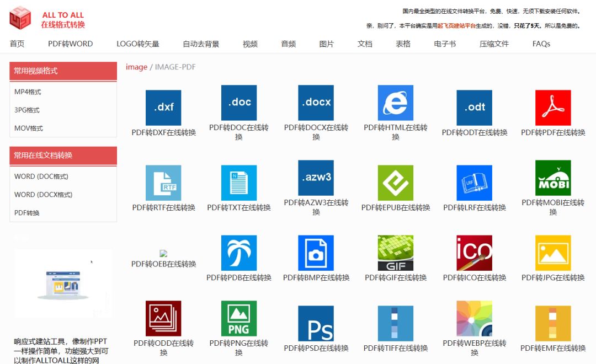Select the LRF book icon
The width and height of the screenshot is (596, 364).
pos(475,183)
